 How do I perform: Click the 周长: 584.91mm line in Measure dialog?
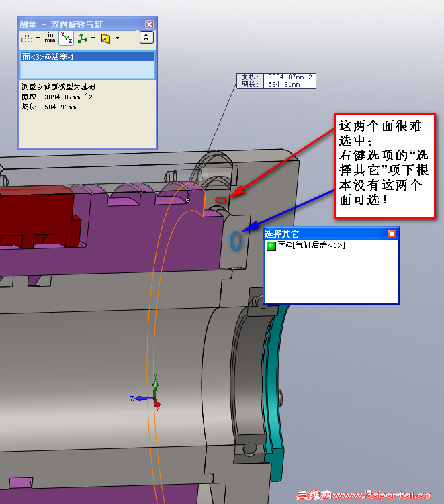pyautogui.click(x=49, y=107)
